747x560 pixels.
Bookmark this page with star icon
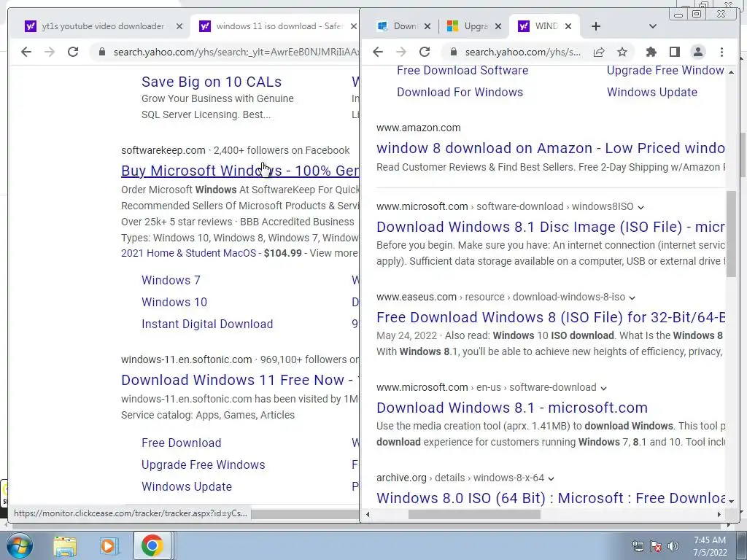pos(622,52)
